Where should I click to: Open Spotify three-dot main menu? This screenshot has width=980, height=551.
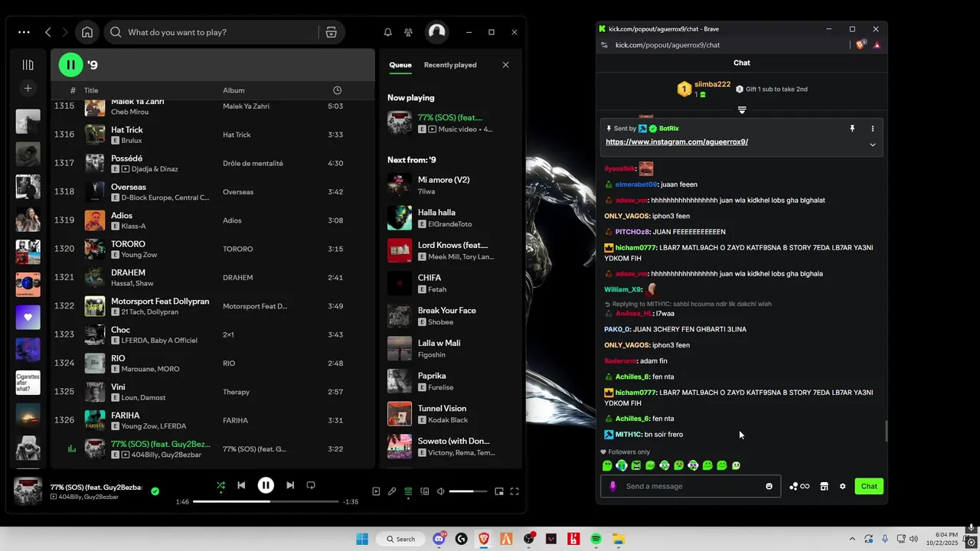click(24, 32)
